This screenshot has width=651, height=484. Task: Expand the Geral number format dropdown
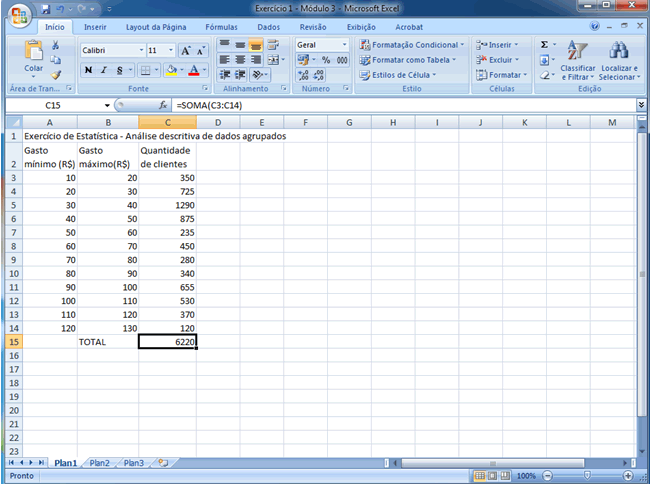tap(345, 45)
